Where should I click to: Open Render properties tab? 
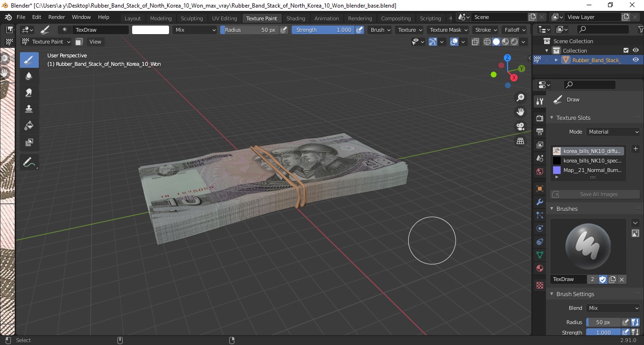539,118
